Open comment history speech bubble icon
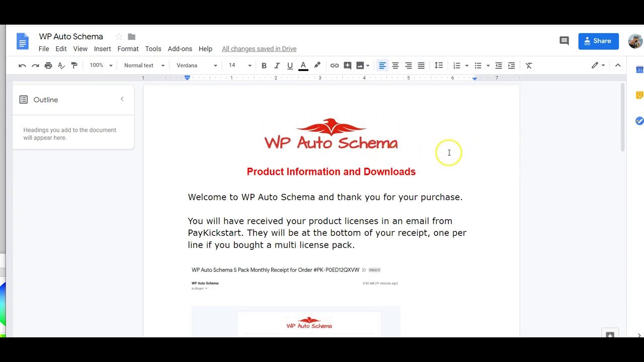644x362 pixels. click(564, 41)
